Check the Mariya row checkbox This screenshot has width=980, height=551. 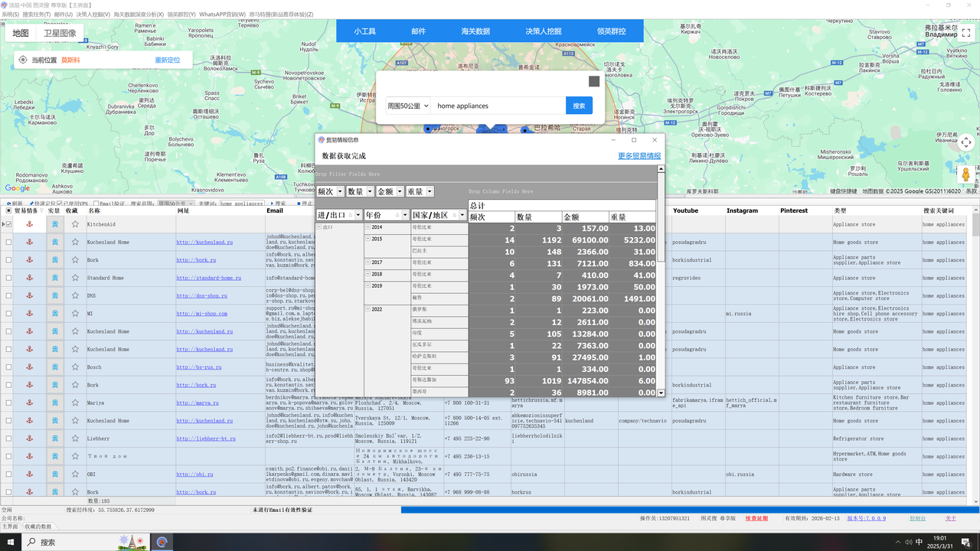8,403
